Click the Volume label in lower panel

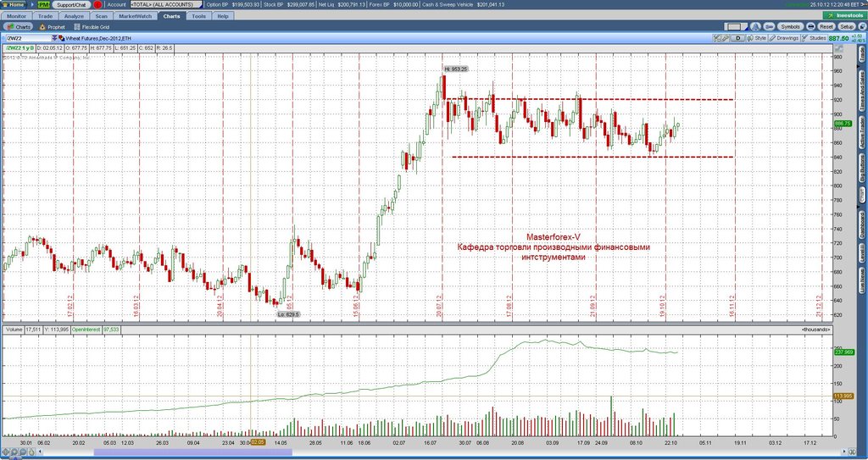tap(14, 330)
